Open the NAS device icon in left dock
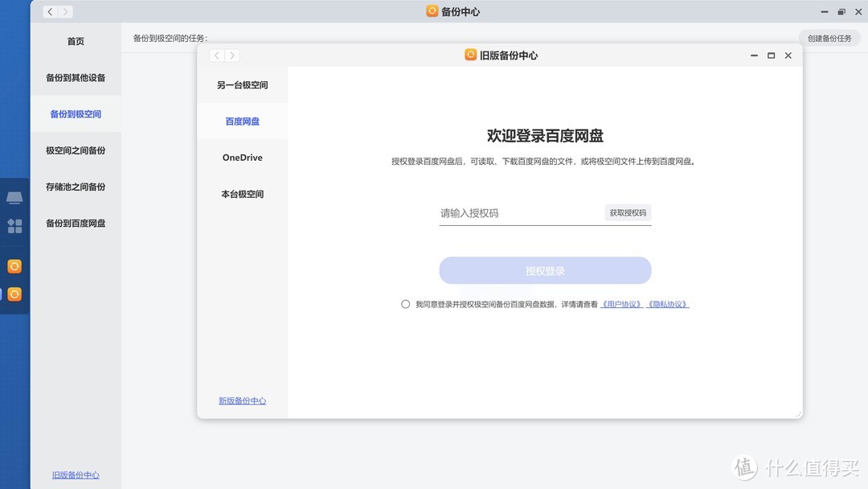 tap(14, 197)
